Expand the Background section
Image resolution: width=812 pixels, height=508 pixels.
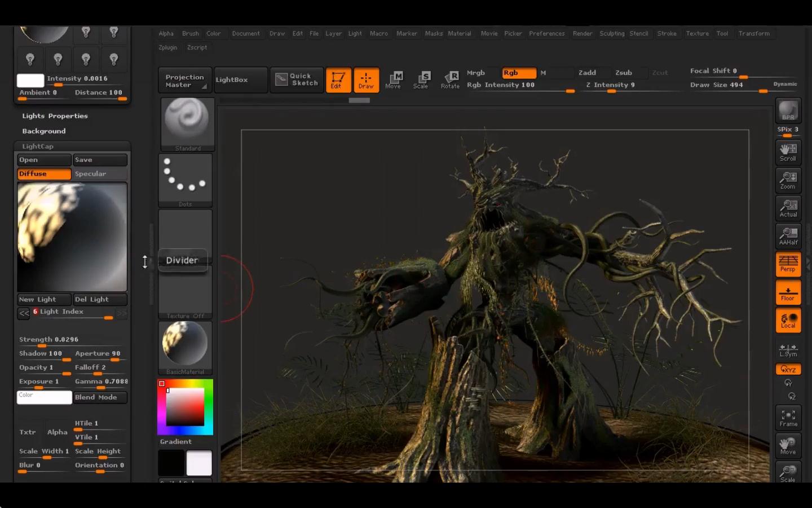[44, 131]
